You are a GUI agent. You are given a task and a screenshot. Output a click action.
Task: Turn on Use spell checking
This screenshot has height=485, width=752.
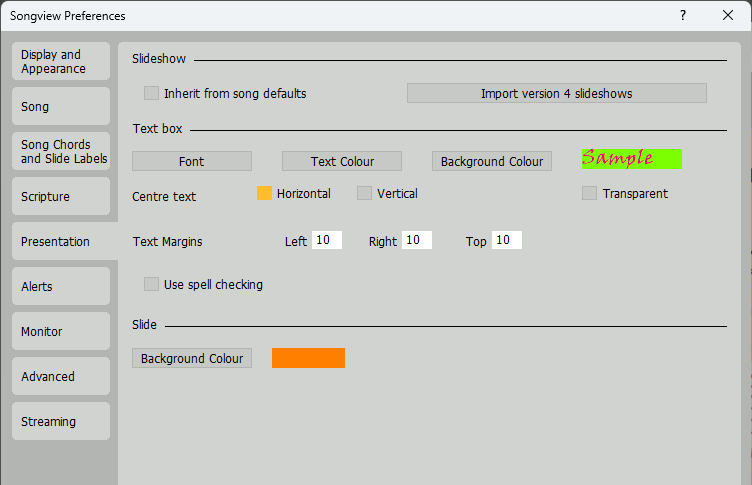click(152, 284)
